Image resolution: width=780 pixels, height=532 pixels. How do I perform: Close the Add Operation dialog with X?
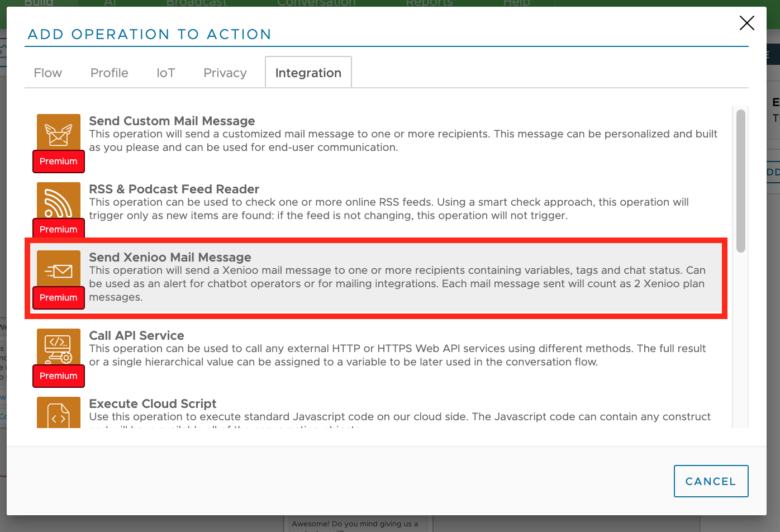coord(747,23)
